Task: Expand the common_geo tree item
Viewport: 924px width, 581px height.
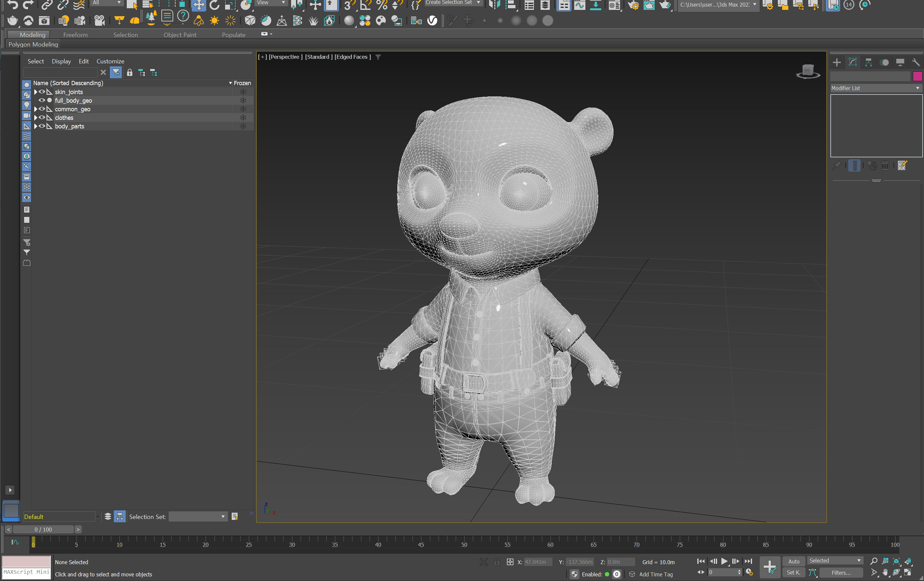Action: click(x=36, y=109)
